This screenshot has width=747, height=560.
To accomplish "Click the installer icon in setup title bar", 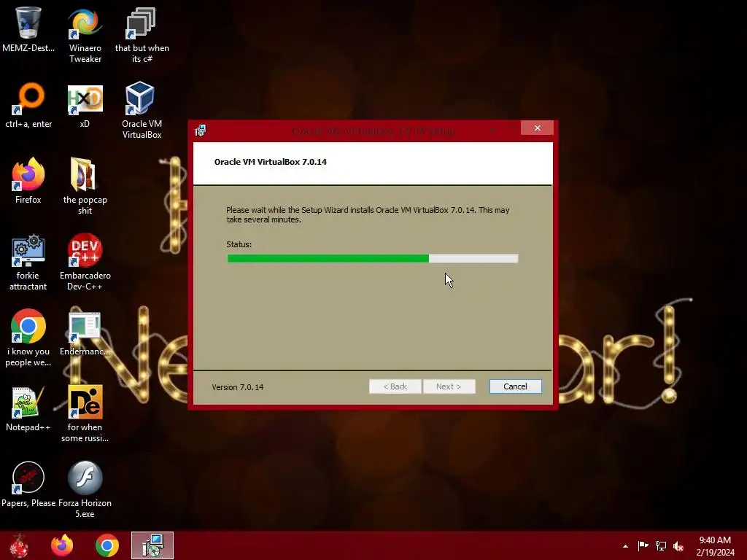I will pos(201,131).
